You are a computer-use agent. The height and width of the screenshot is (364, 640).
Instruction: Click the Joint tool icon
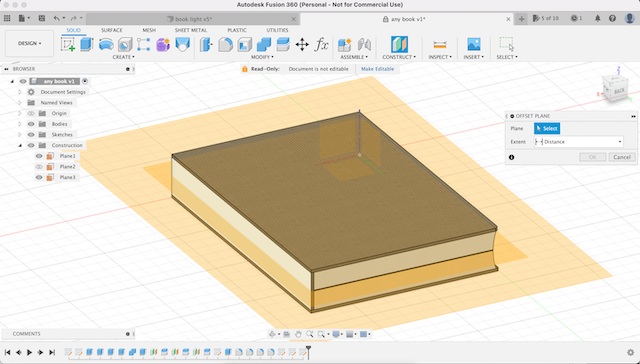point(364,44)
